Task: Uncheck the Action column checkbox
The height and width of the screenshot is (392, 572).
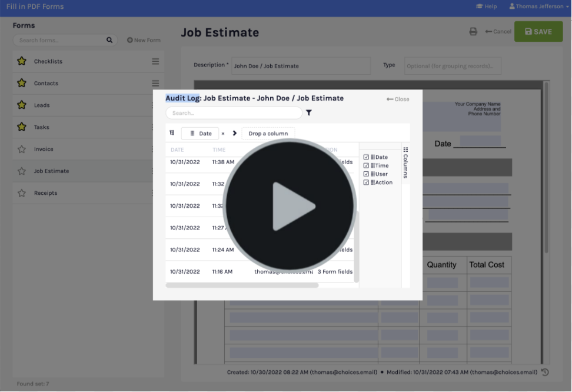Action: (366, 182)
